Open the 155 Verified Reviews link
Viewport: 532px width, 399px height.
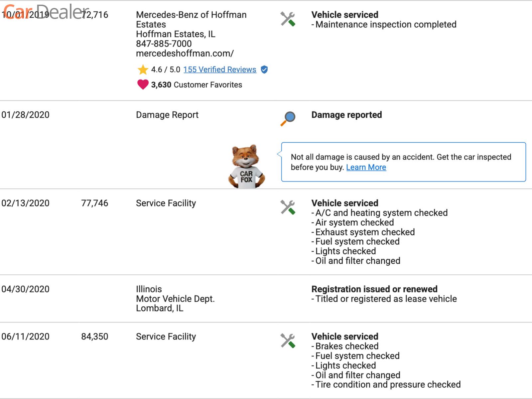(x=220, y=69)
